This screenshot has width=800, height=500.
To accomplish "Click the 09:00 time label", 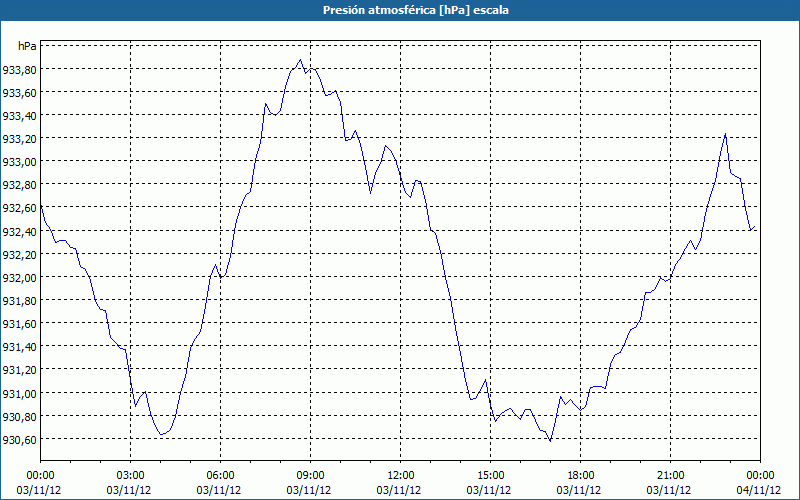I will pos(311,476).
